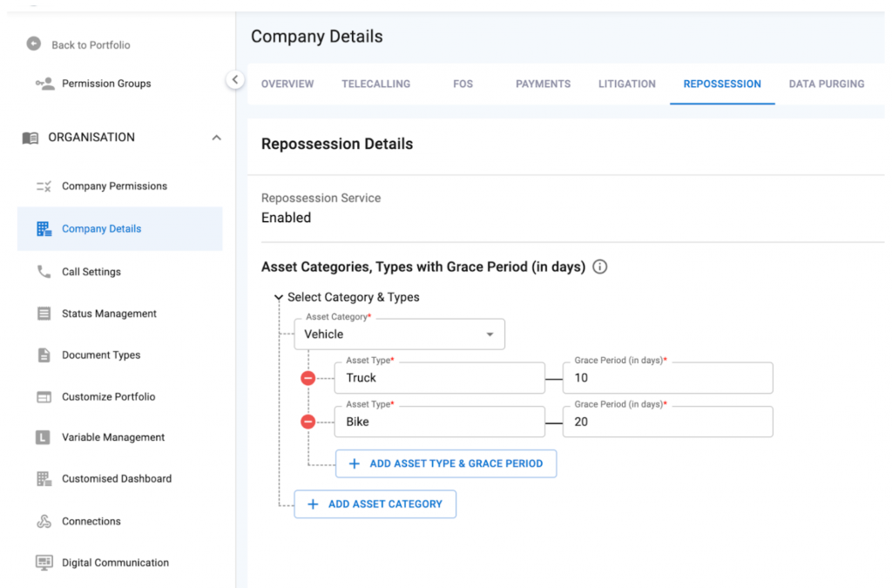Open Connections page
This screenshot has height=588, width=892.
tap(91, 522)
